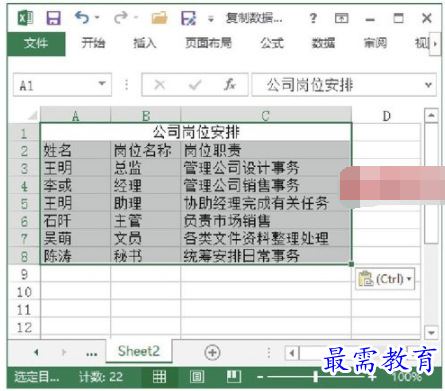Click merged title cell 公司岗位安排

pyautogui.click(x=196, y=132)
